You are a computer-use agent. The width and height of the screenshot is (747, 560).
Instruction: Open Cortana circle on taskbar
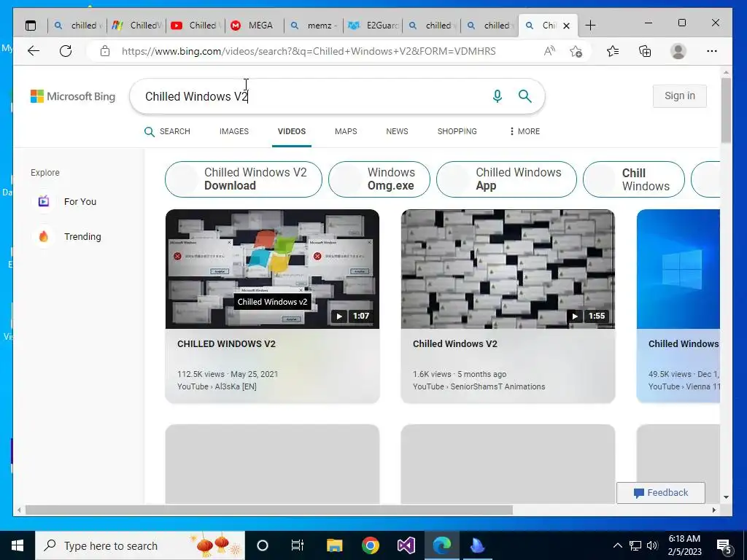point(263,545)
